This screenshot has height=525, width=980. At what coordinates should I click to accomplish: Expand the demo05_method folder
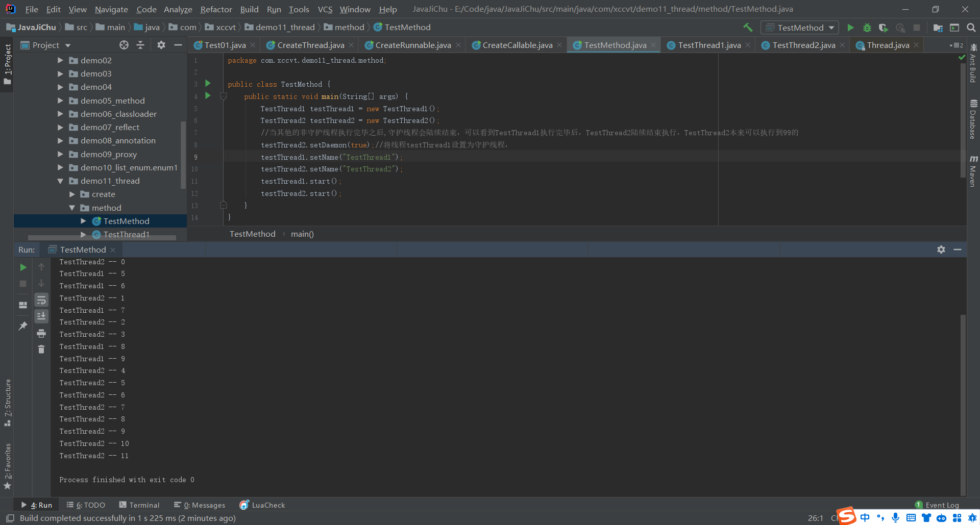coord(60,101)
